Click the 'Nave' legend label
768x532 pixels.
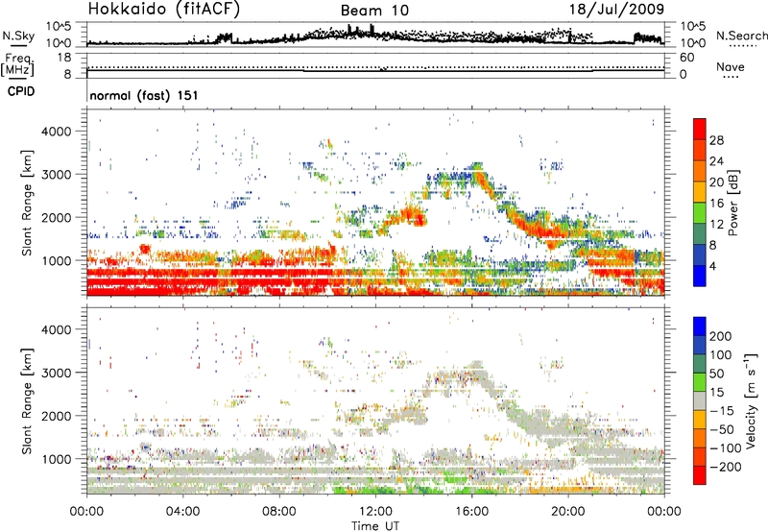731,66
